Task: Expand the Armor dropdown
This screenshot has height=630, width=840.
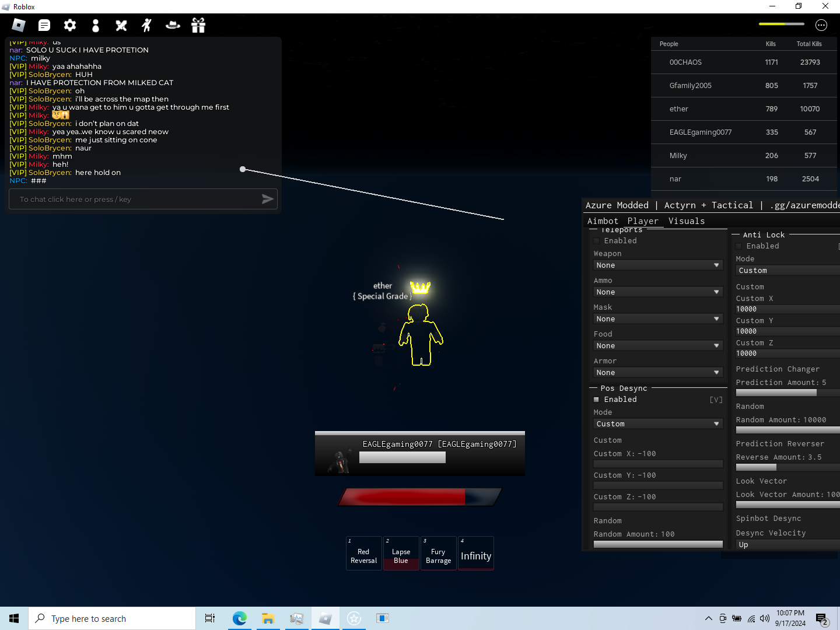Action: [658, 373]
